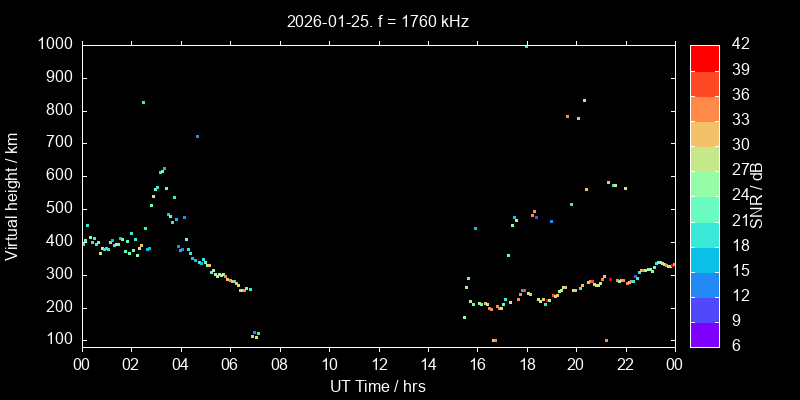Image resolution: width=800 pixels, height=400 pixels.
Task: Click the blue data point near 720 km
Action: [x=197, y=136]
